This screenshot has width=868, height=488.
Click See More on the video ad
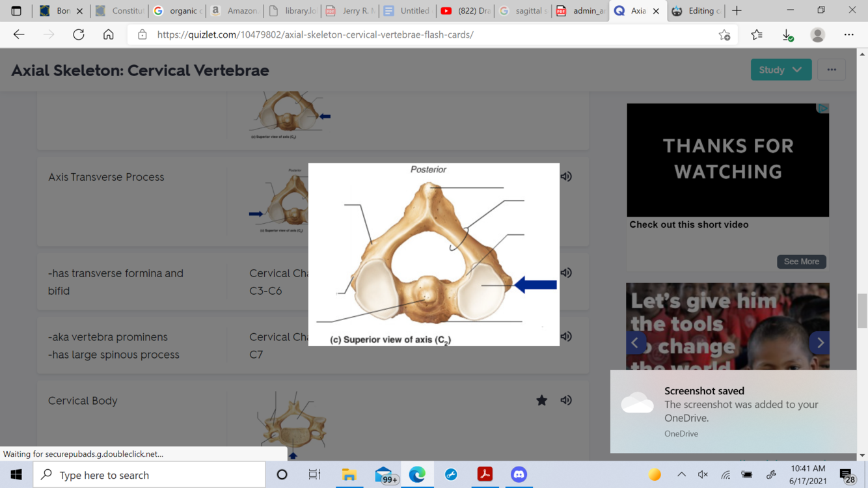[801, 262]
